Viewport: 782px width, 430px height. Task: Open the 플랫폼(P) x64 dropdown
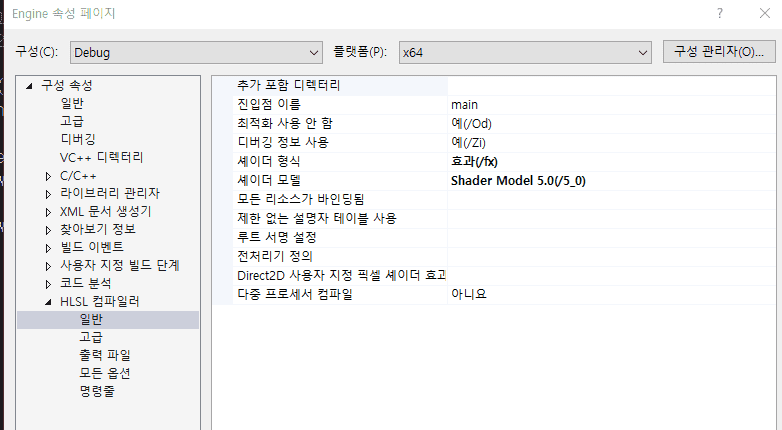click(x=525, y=52)
